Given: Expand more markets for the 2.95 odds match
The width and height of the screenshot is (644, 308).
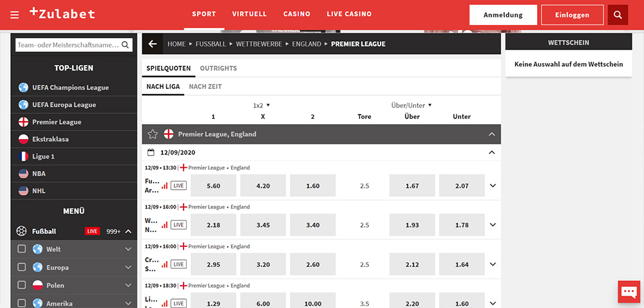Looking at the screenshot, I should point(493,264).
